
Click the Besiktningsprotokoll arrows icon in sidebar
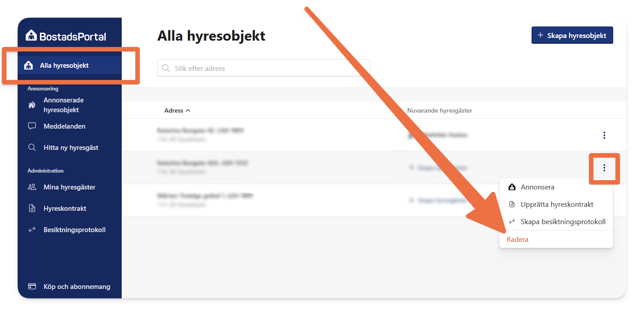[x=32, y=229]
